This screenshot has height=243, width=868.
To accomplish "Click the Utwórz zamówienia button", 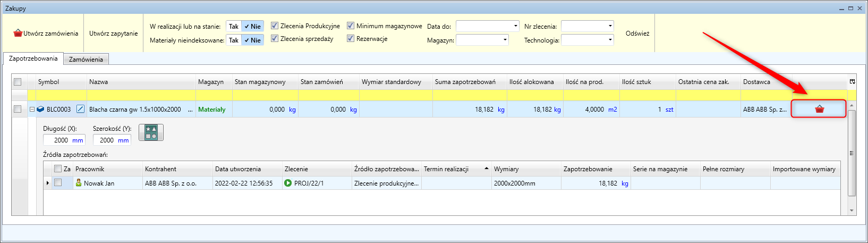I will tap(46, 33).
